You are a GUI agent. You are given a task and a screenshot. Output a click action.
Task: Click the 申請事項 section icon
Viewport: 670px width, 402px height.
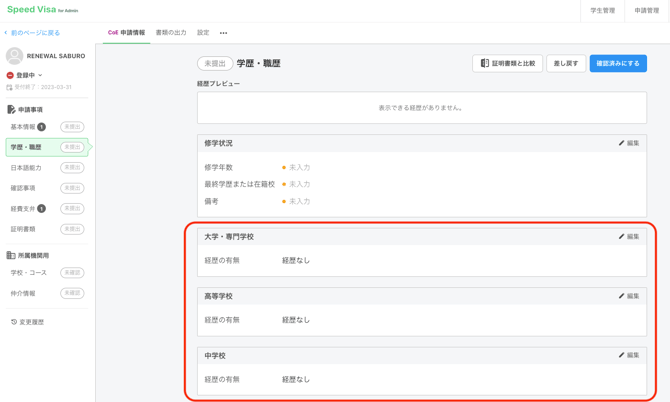(x=11, y=109)
